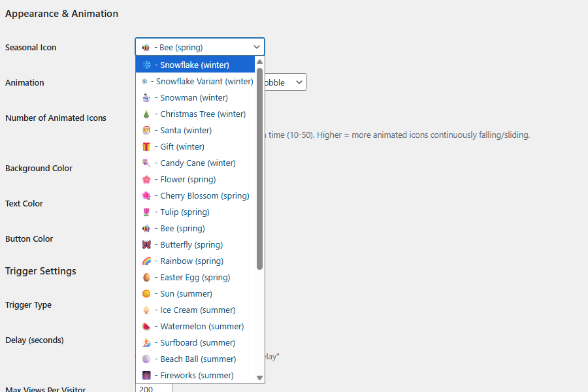Click the Button Color label

29,239
